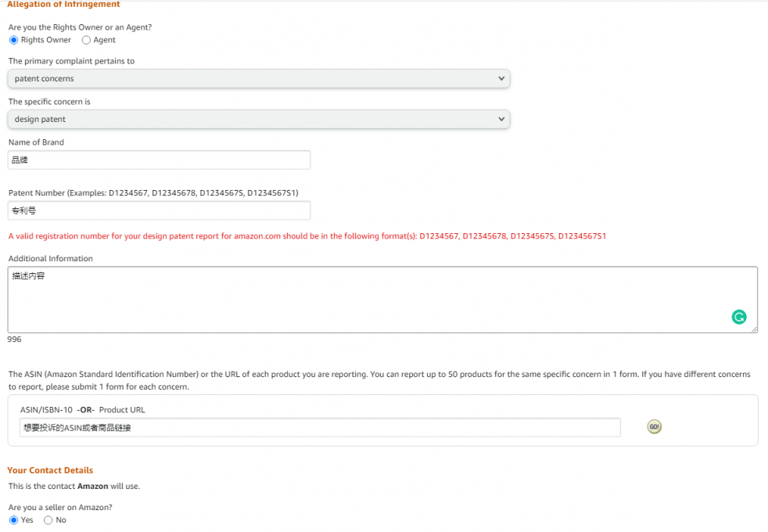Click the 'ASIN/ISBN-10 -OR- Product URL' label
Screen dimensions: 768x532
82,410
